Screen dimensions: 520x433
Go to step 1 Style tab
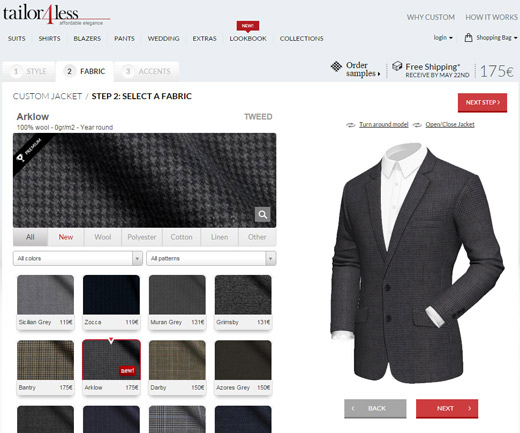29,71
